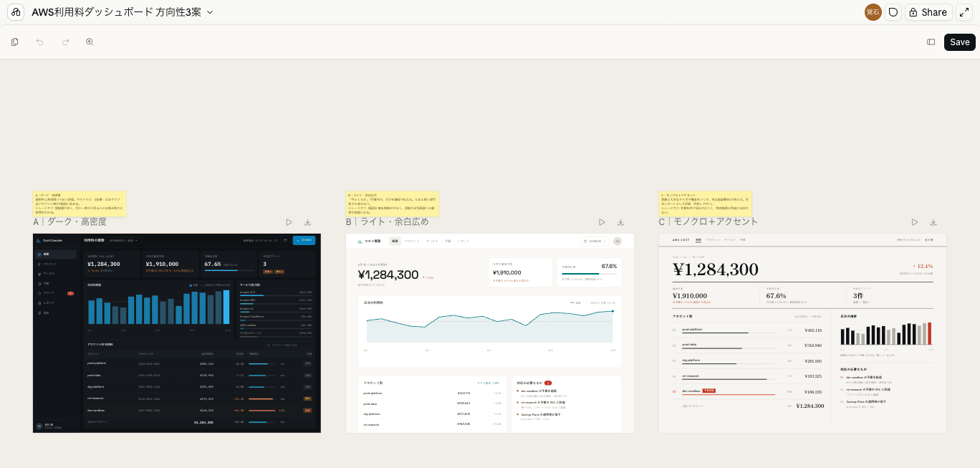Click the ¥1,910,000 card in dashboard B

[x=520, y=272]
